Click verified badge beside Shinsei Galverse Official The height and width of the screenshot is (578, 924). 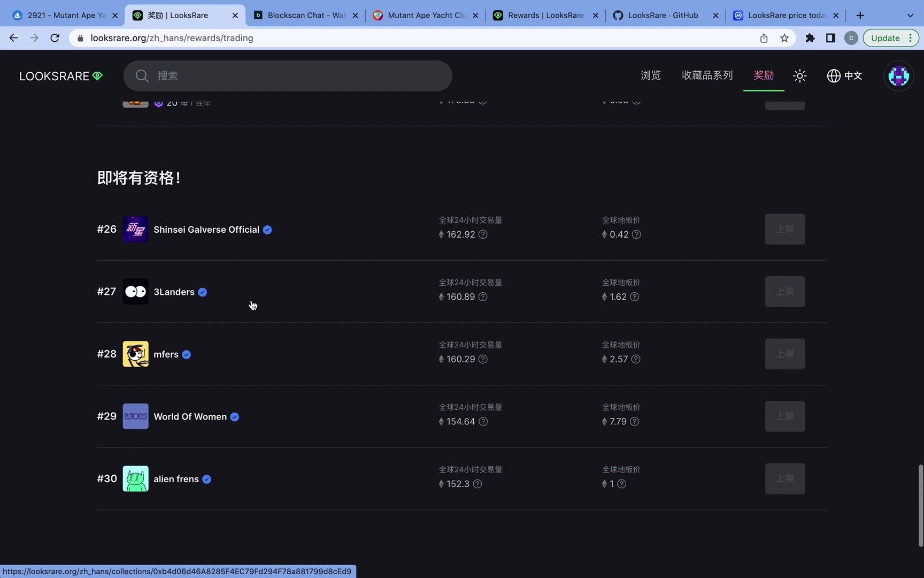[x=267, y=230]
